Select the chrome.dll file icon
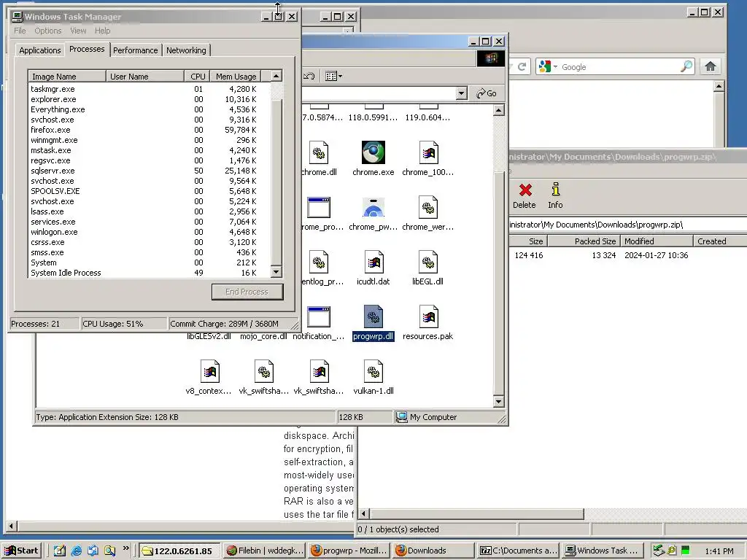This screenshot has height=560, width=747. coord(319,152)
